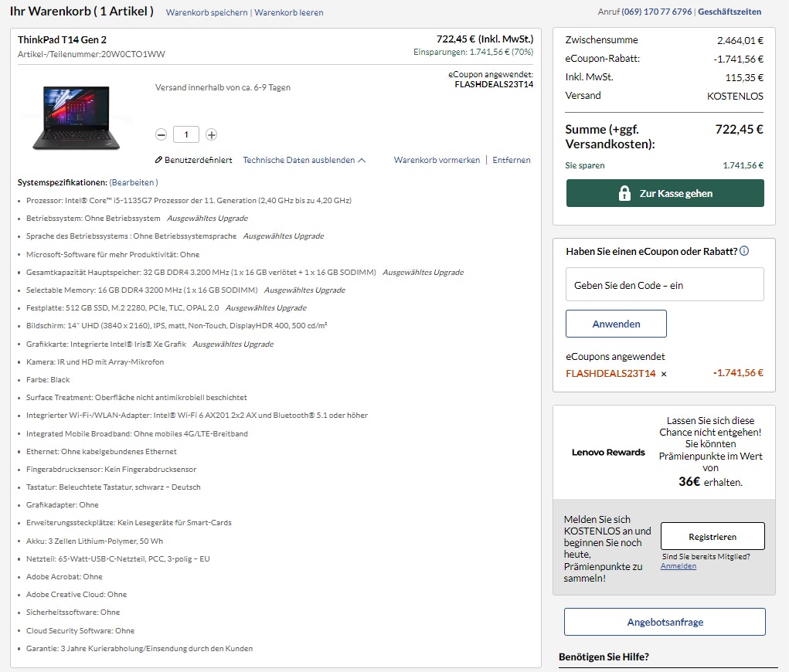The width and height of the screenshot is (789, 672).
Task: Open an Angebotsanfrage request
Action: pyautogui.click(x=663, y=622)
